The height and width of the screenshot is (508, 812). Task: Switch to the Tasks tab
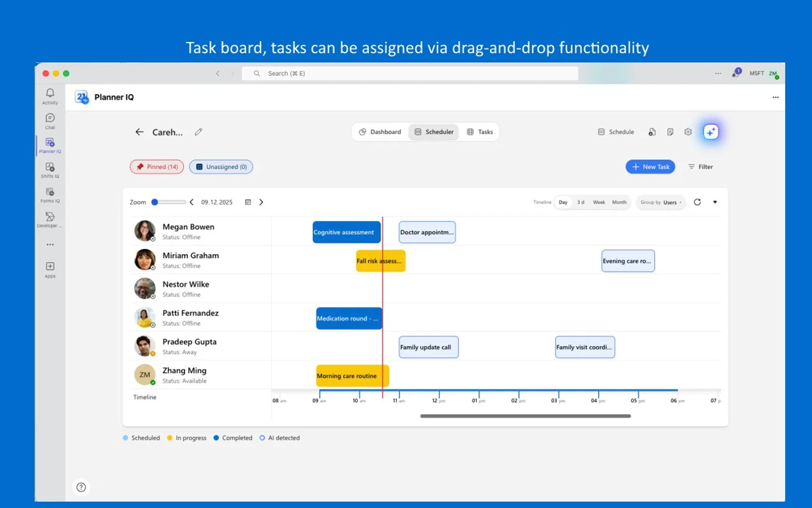(x=480, y=132)
